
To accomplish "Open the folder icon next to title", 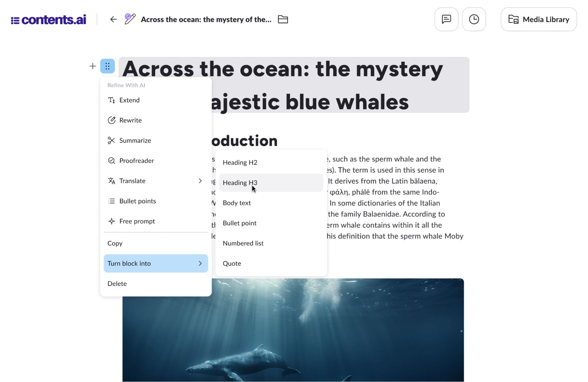I will (x=283, y=19).
